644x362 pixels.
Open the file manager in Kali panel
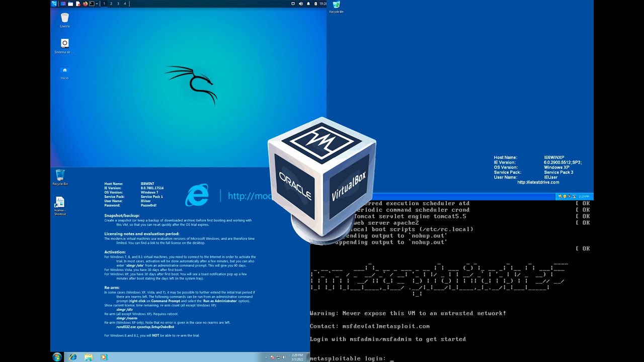tap(70, 4)
